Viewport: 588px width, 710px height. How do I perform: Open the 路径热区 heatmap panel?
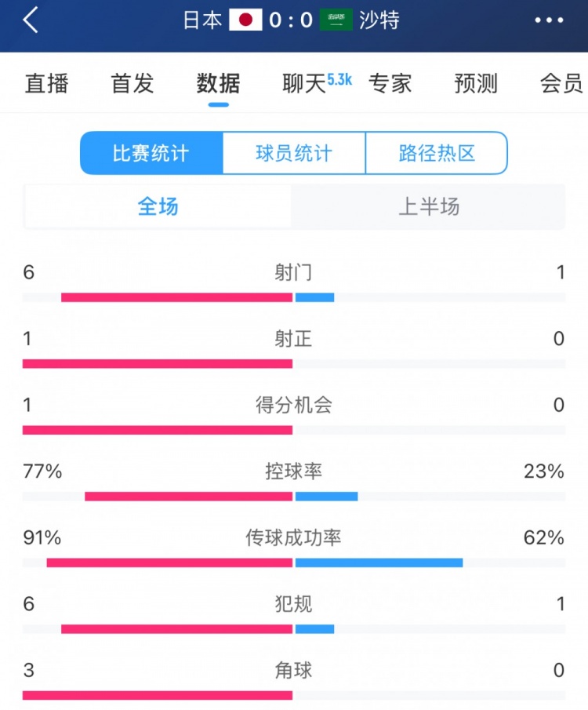pos(436,154)
